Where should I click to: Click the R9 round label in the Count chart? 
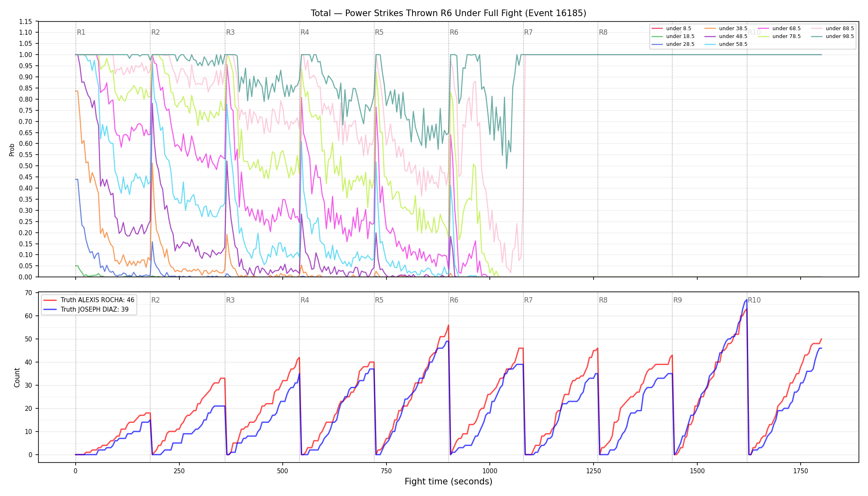(x=677, y=300)
